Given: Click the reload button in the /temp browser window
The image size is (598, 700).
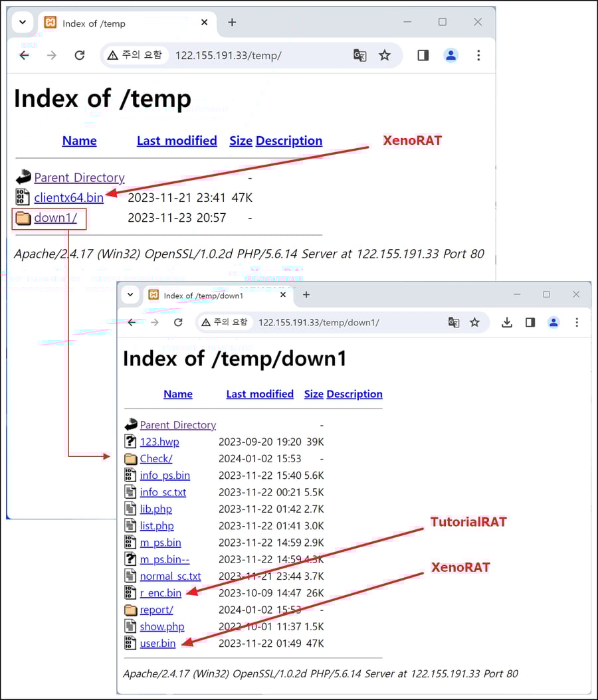Looking at the screenshot, I should click(x=80, y=56).
